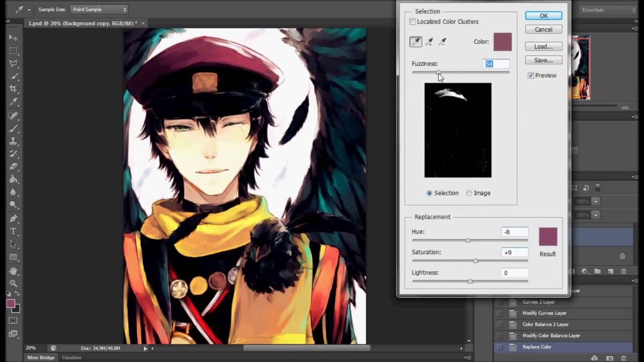
Task: Select the Blur tool
Action: (14, 192)
